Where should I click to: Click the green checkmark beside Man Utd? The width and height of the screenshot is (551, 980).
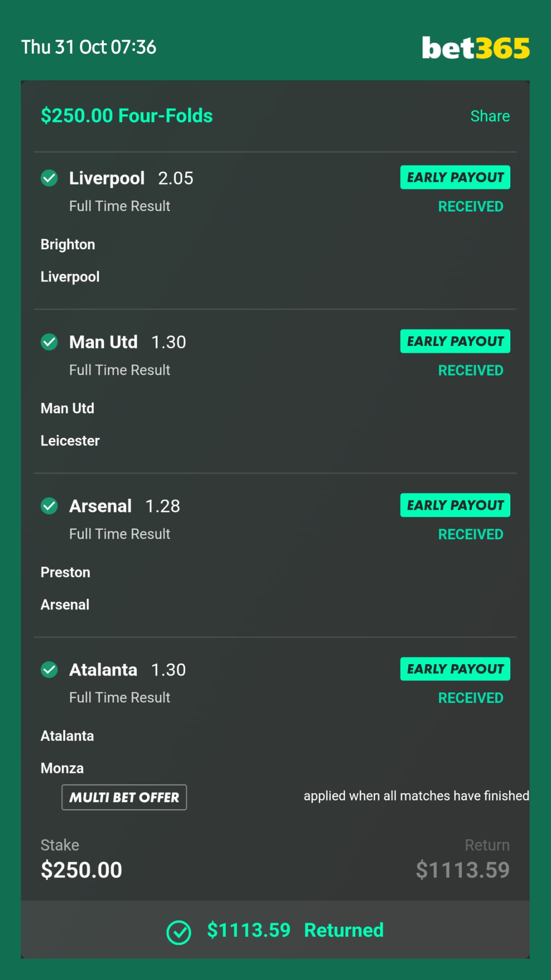tap(49, 342)
